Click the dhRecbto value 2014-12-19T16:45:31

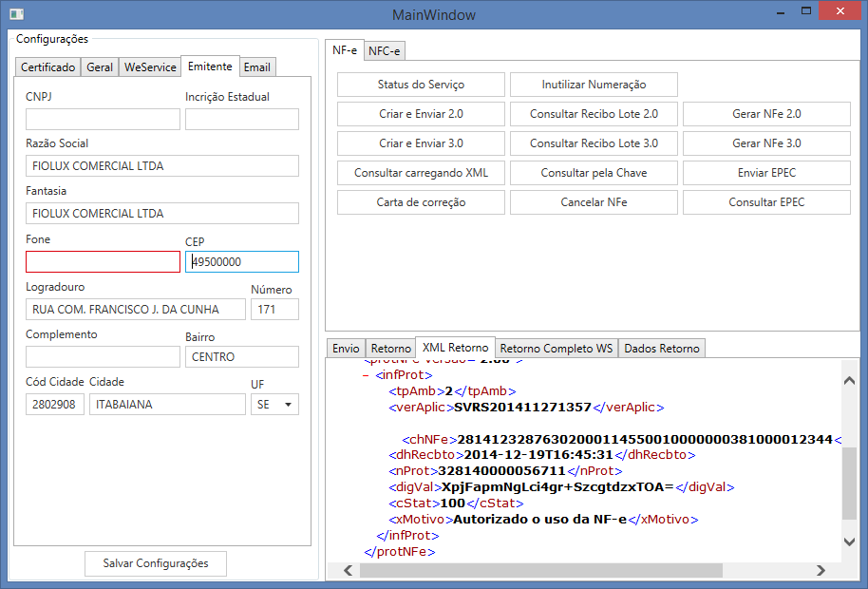(538, 455)
